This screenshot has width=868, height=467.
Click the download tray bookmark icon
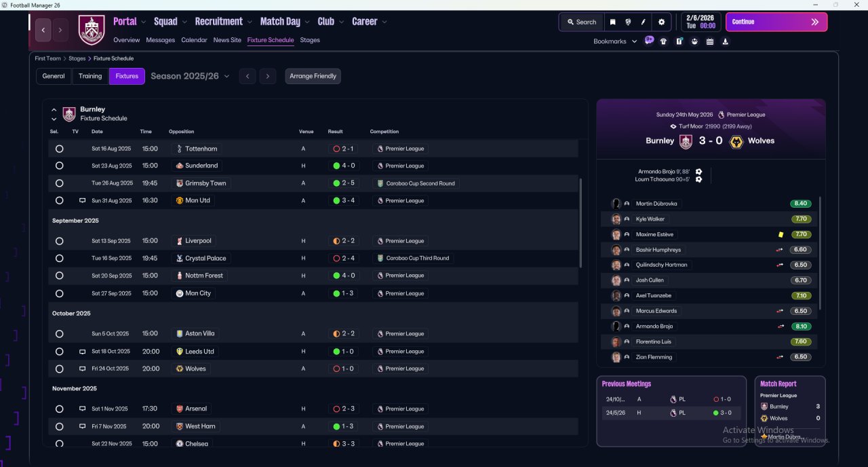point(726,41)
